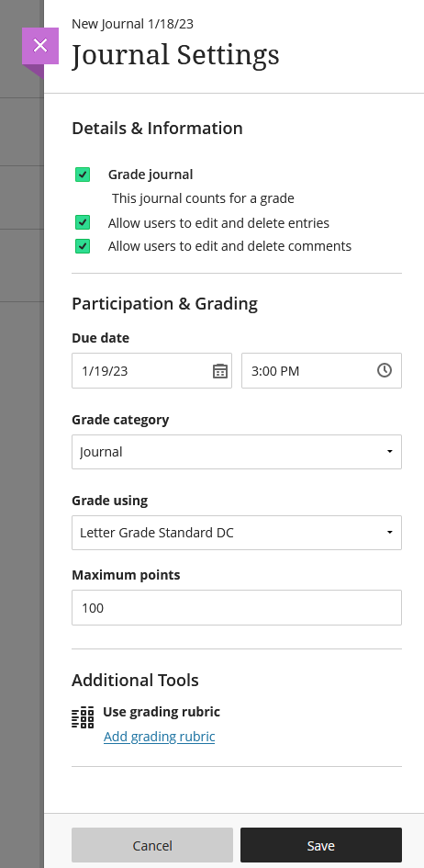Image resolution: width=424 pixels, height=868 pixels.
Task: Click the dimmed background area behind panel
Action: (x=21, y=498)
